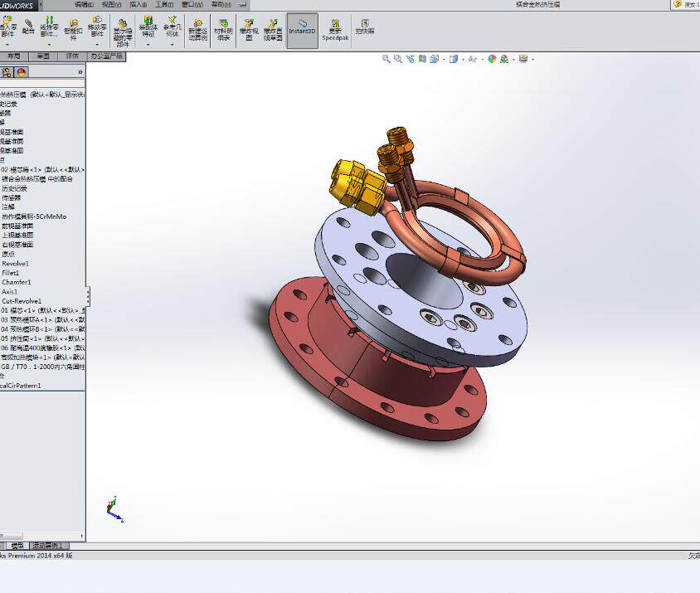Open the Window (窗口) menu

192,4
